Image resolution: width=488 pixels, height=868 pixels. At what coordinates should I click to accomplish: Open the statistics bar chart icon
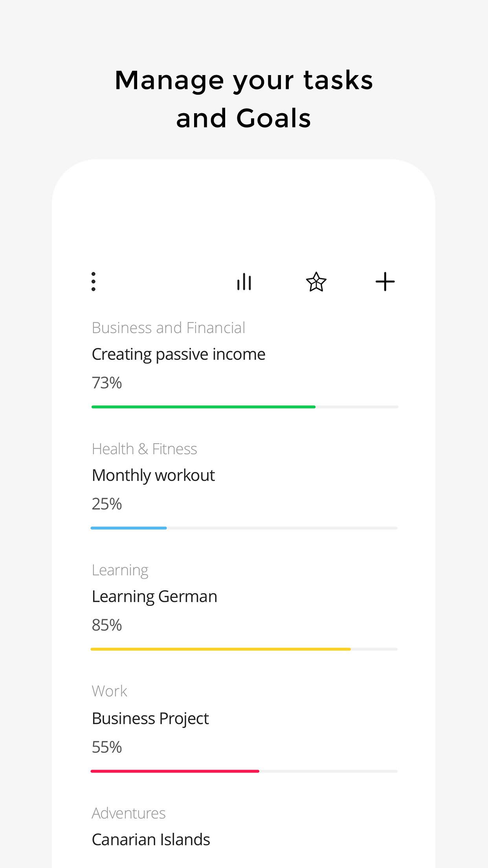coord(244,282)
